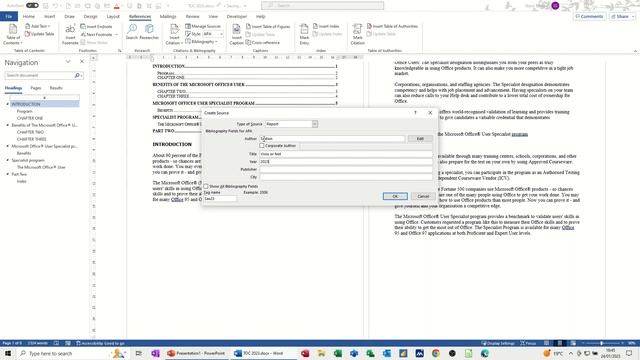Click the program hyperlink in right page
Screen dimensions: 640x360
coord(520,134)
